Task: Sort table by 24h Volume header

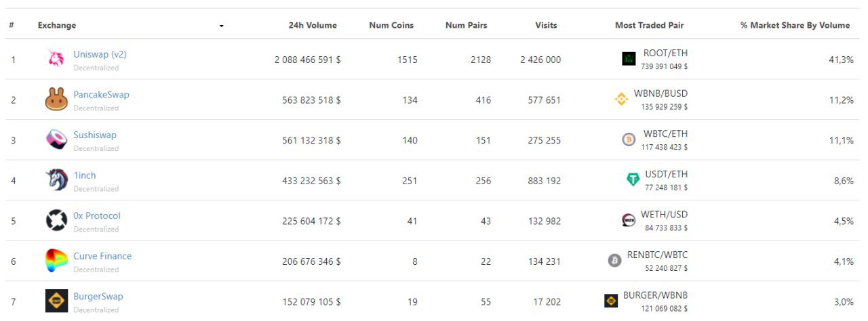Action: (312, 25)
